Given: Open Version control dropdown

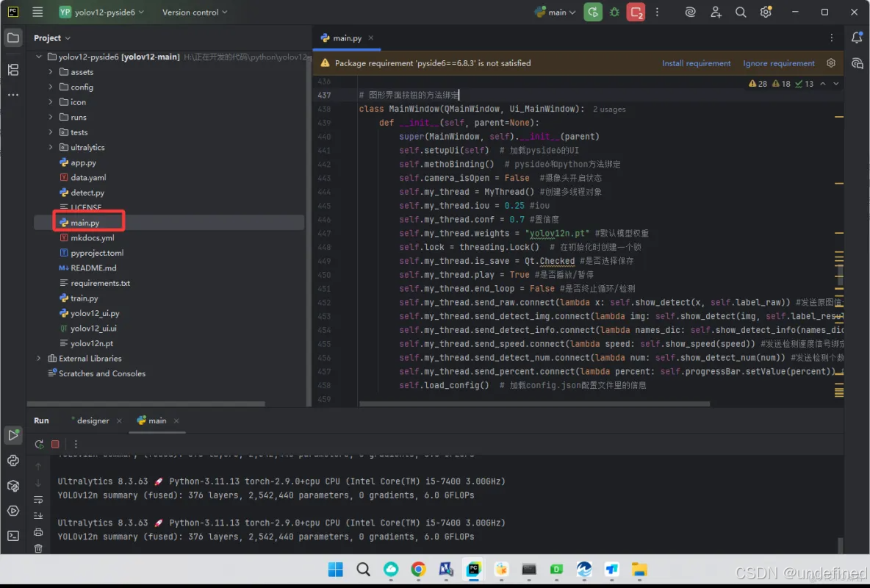Looking at the screenshot, I should point(194,12).
